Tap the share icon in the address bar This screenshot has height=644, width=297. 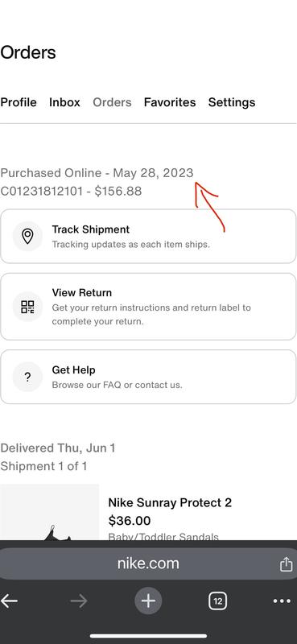click(x=286, y=564)
